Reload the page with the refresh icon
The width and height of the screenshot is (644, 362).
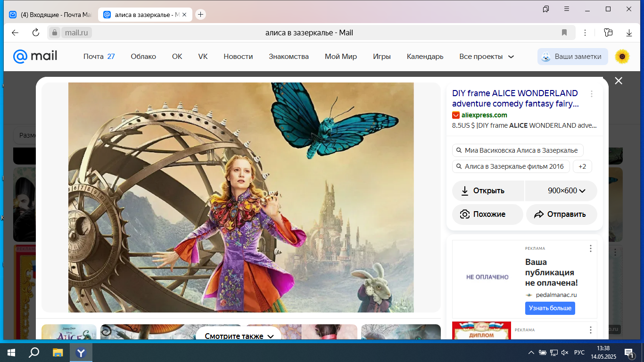[36, 33]
